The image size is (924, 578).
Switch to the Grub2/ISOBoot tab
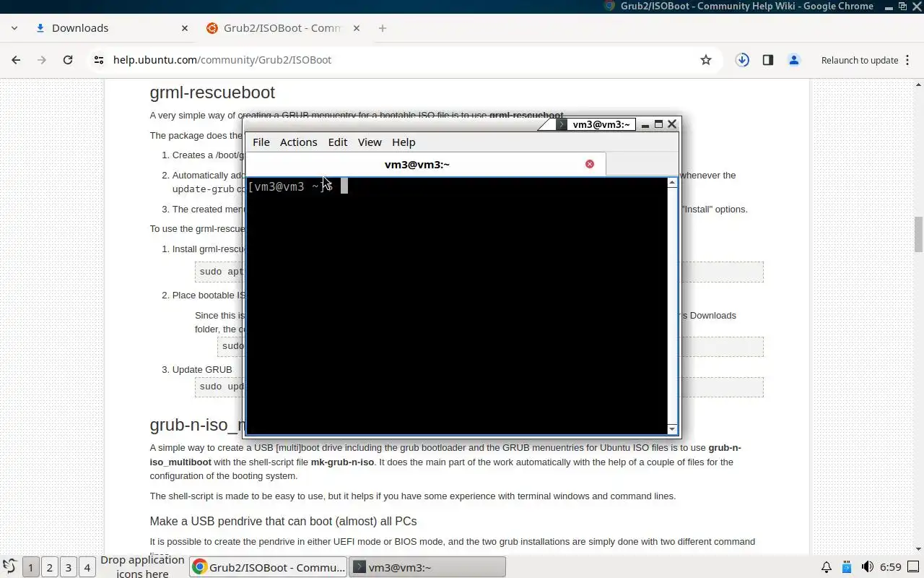pyautogui.click(x=283, y=28)
